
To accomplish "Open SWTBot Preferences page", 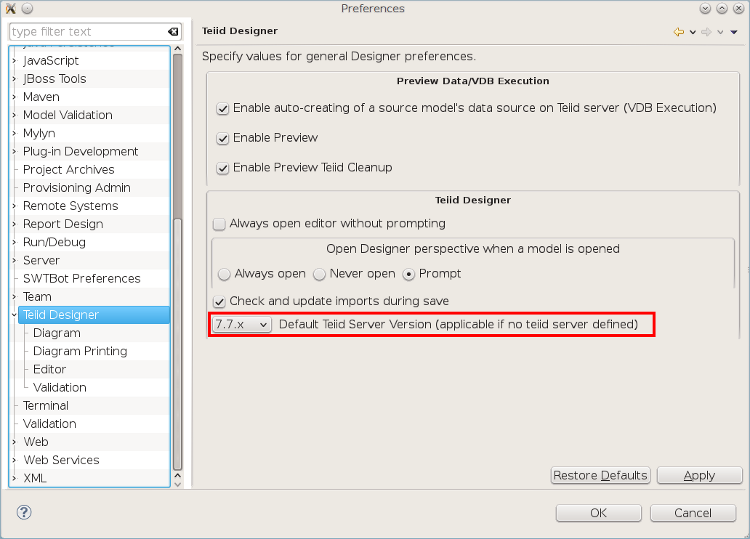I will [x=81, y=279].
